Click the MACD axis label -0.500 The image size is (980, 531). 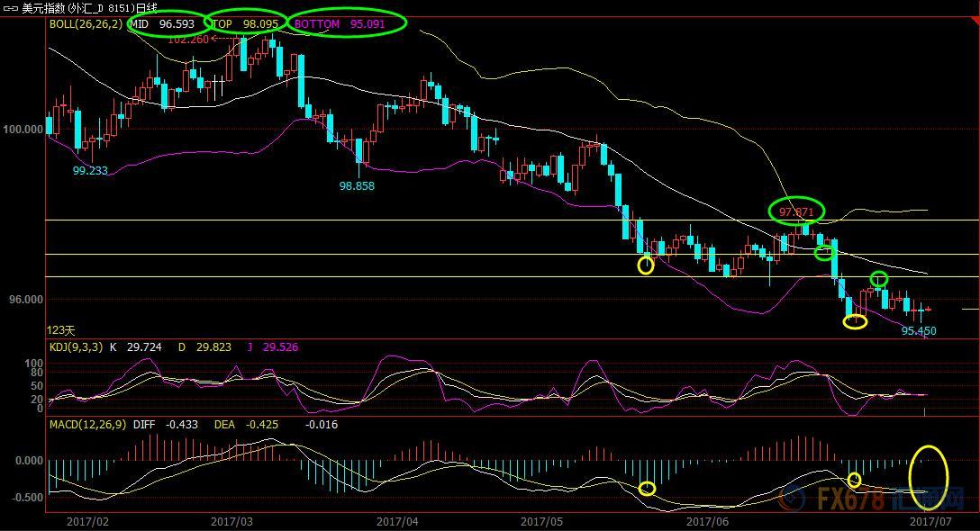[x=28, y=498]
